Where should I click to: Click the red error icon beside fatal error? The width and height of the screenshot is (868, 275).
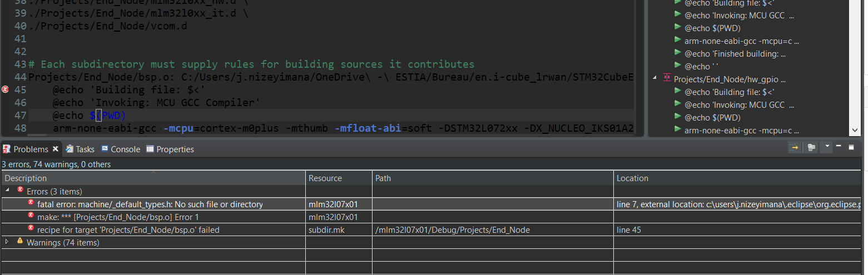[31, 203]
